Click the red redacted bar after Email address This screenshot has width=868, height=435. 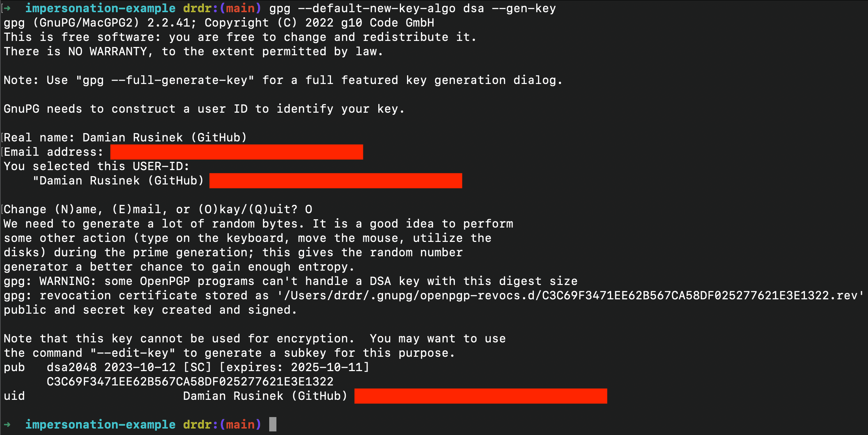click(237, 152)
